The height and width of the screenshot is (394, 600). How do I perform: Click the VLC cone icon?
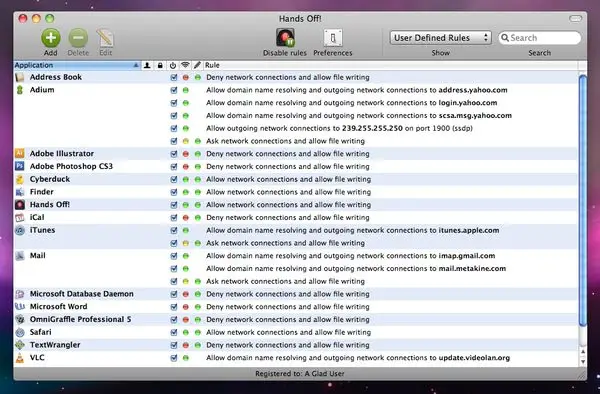(x=20, y=358)
